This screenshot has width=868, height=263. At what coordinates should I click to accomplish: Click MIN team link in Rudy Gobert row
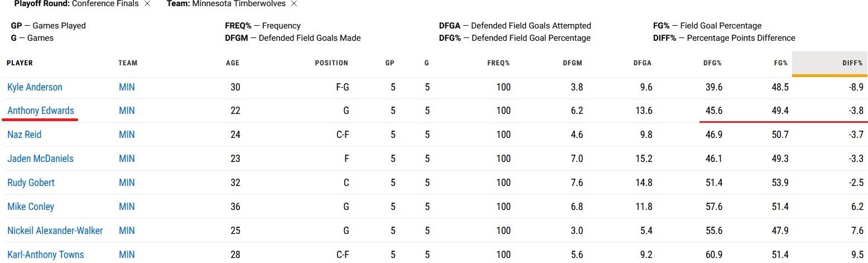point(127,183)
